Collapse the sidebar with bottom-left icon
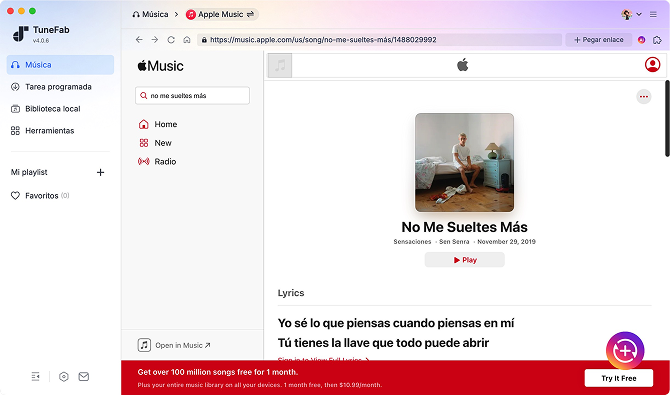Screen dimensions: 670x396 click(x=35, y=376)
